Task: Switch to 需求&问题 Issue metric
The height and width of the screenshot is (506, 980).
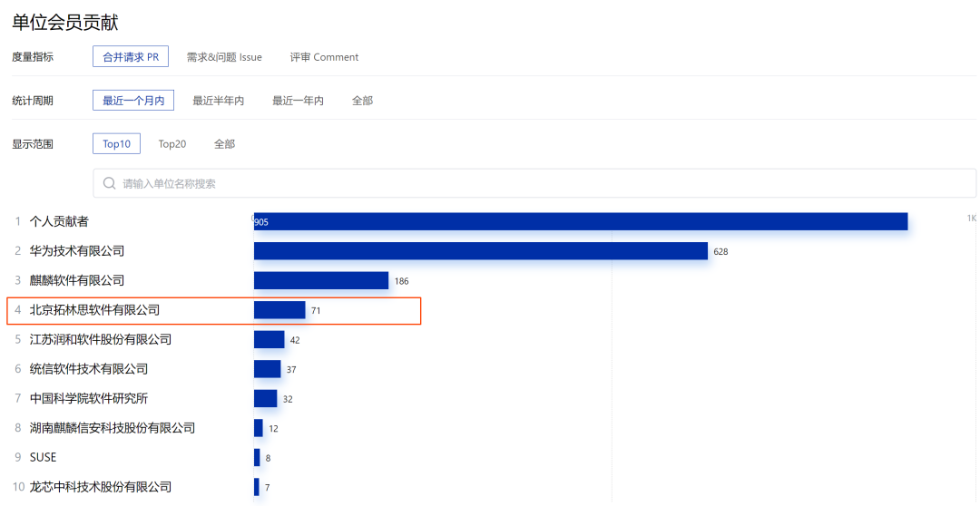Action: click(x=224, y=57)
